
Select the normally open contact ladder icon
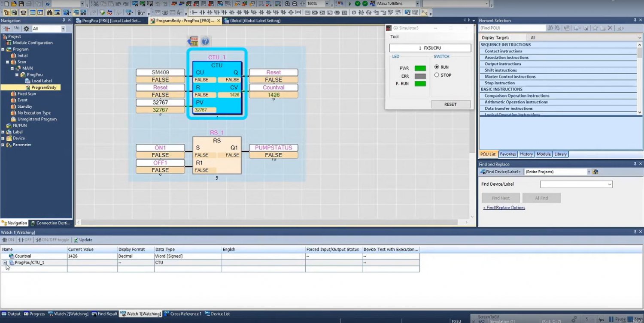tap(203, 13)
